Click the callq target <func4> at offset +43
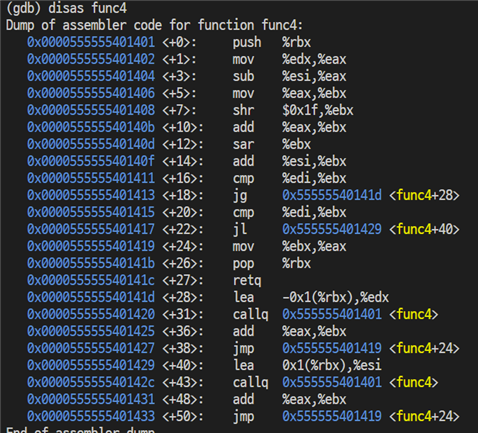This screenshot has height=433, width=478. [413, 382]
